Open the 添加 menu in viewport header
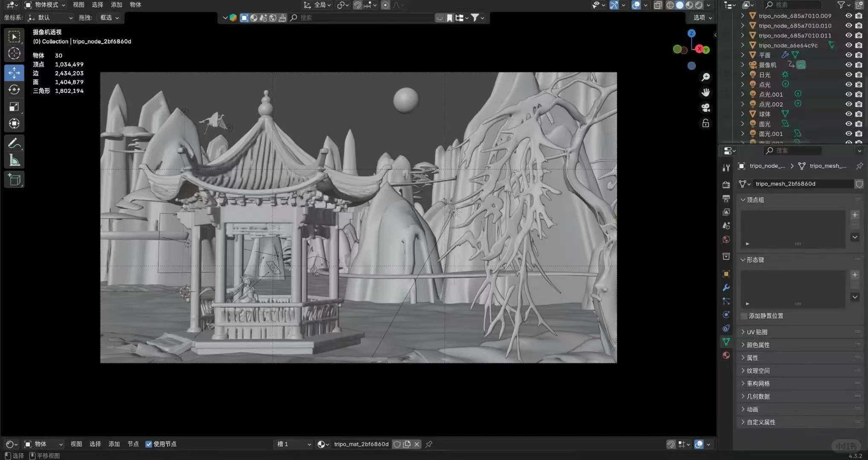This screenshot has height=460, width=868. pyautogui.click(x=116, y=5)
